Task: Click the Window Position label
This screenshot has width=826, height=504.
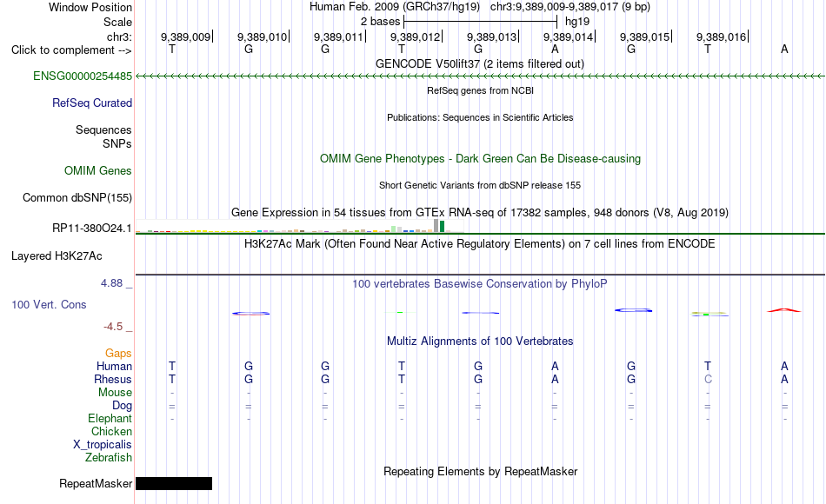Action: [90, 7]
